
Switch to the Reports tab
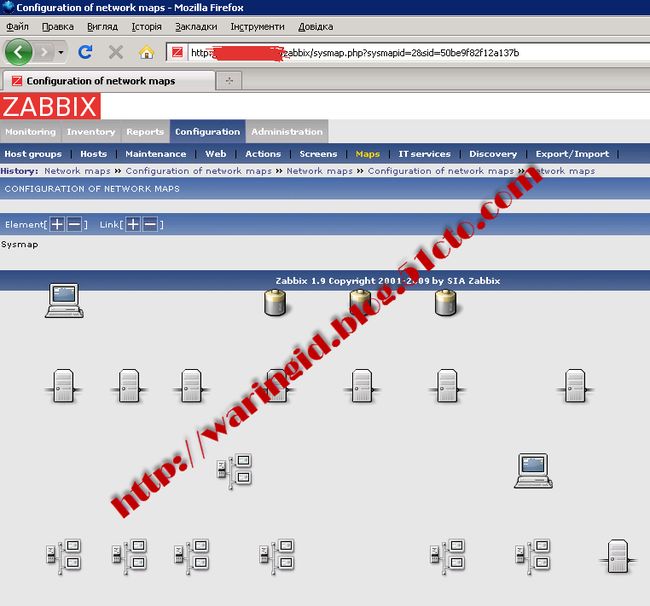pyautogui.click(x=145, y=132)
